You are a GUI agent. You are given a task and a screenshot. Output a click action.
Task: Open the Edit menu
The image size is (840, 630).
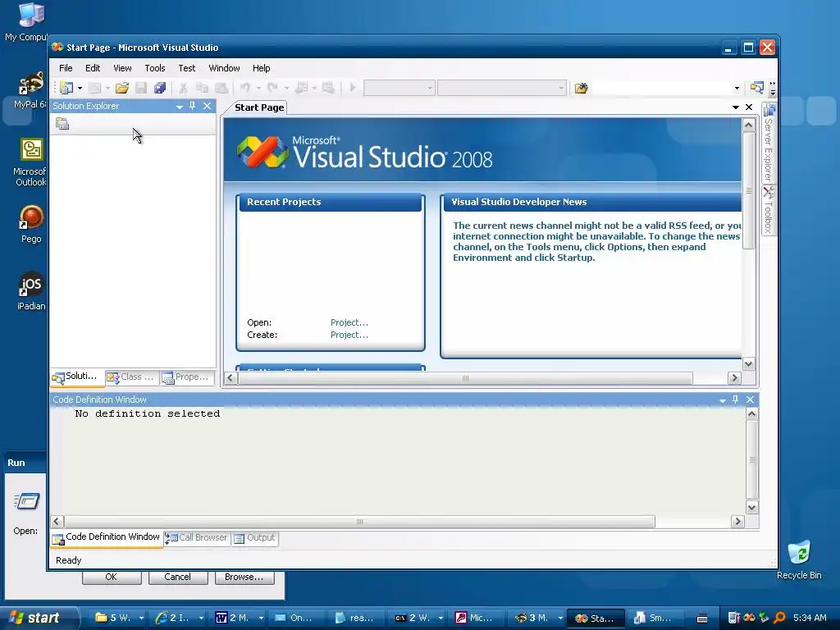[x=93, y=68]
